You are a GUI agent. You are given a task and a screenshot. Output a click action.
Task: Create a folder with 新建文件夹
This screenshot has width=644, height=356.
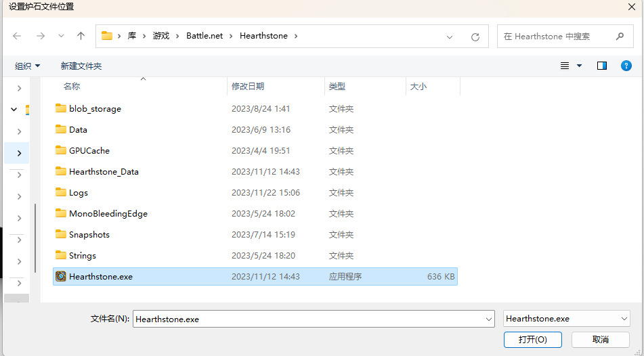pos(81,66)
